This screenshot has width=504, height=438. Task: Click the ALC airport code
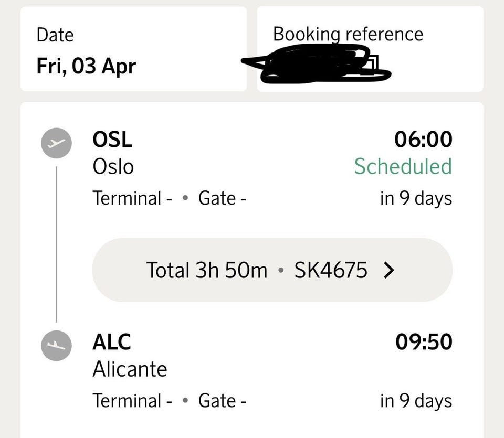[112, 341]
